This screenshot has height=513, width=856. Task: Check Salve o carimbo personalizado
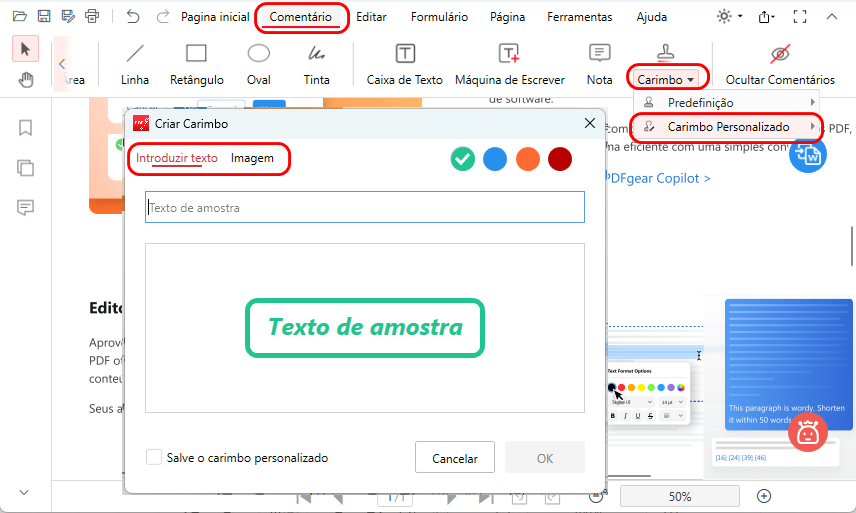pos(154,457)
